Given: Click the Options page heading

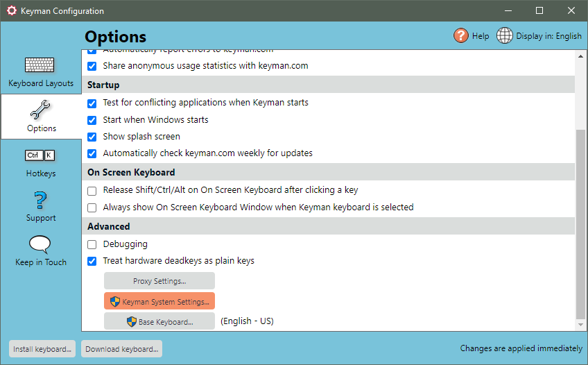Looking at the screenshot, I should tap(116, 37).
